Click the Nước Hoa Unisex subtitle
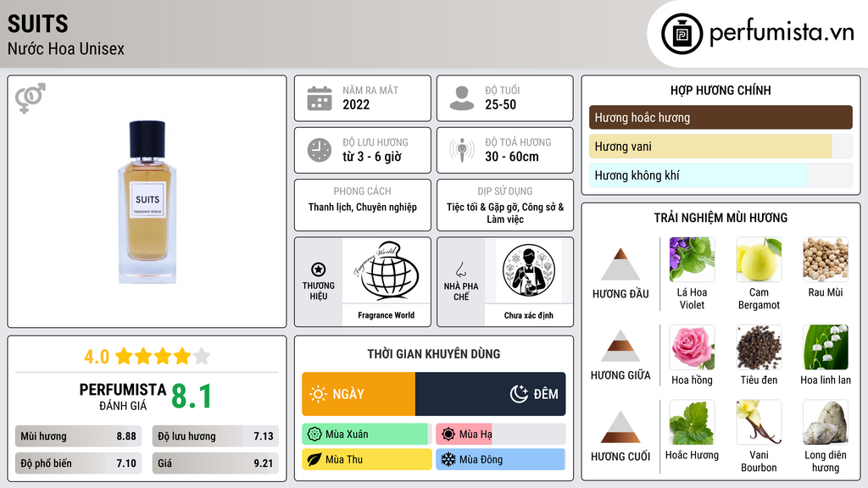Screen dimensions: 868x488 coord(66,49)
